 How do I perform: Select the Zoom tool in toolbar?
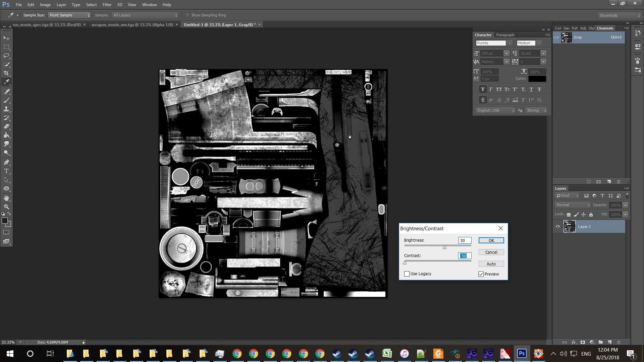tap(6, 207)
